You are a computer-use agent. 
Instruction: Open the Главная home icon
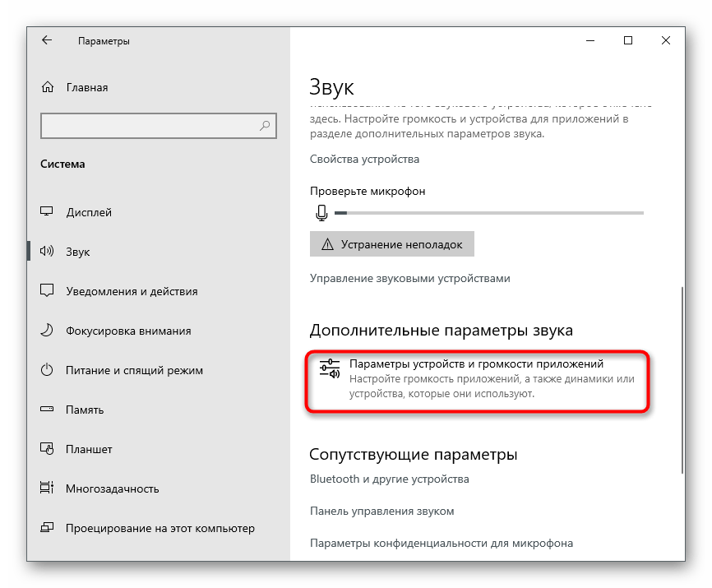tap(48, 86)
